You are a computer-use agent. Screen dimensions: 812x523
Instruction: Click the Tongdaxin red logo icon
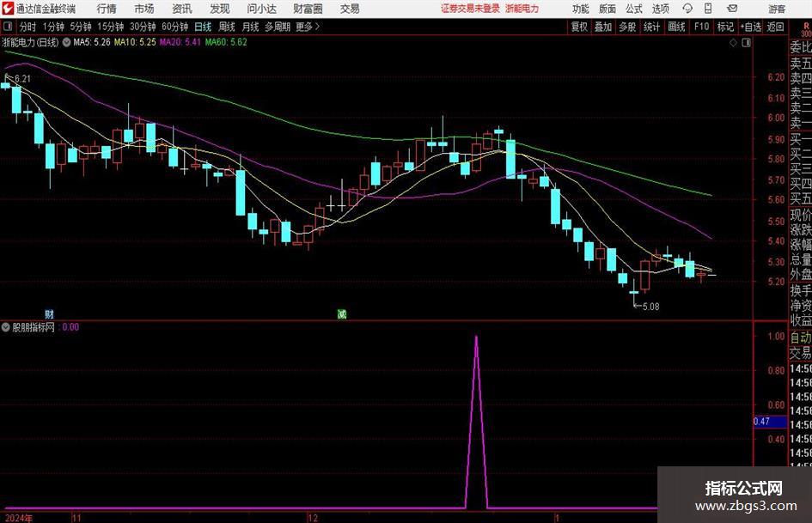[8, 9]
